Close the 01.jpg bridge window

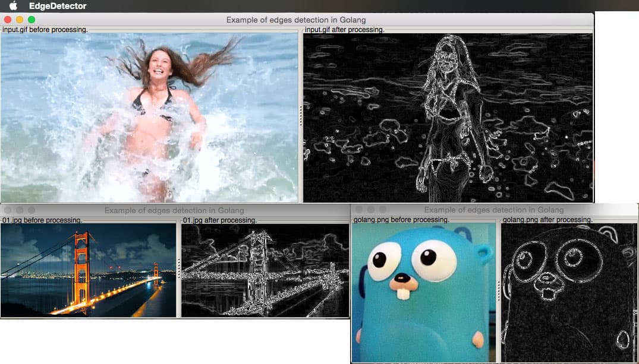tap(8, 210)
